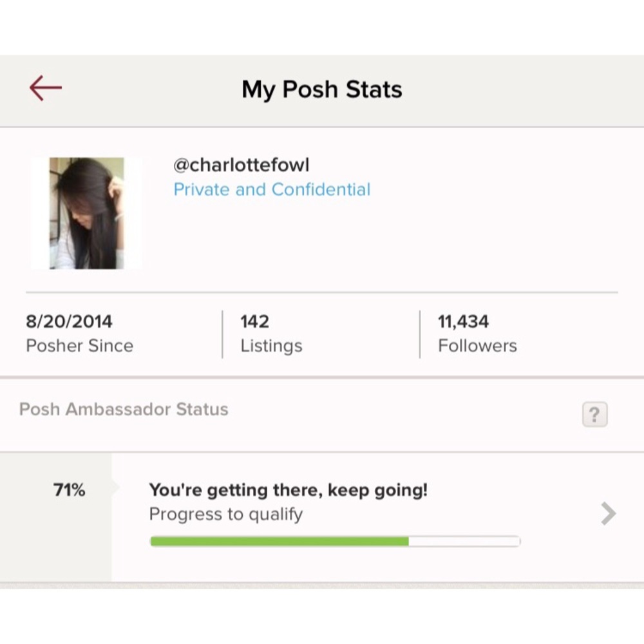Click the @charlottefowl username
This screenshot has width=644, height=644.
pyautogui.click(x=241, y=165)
